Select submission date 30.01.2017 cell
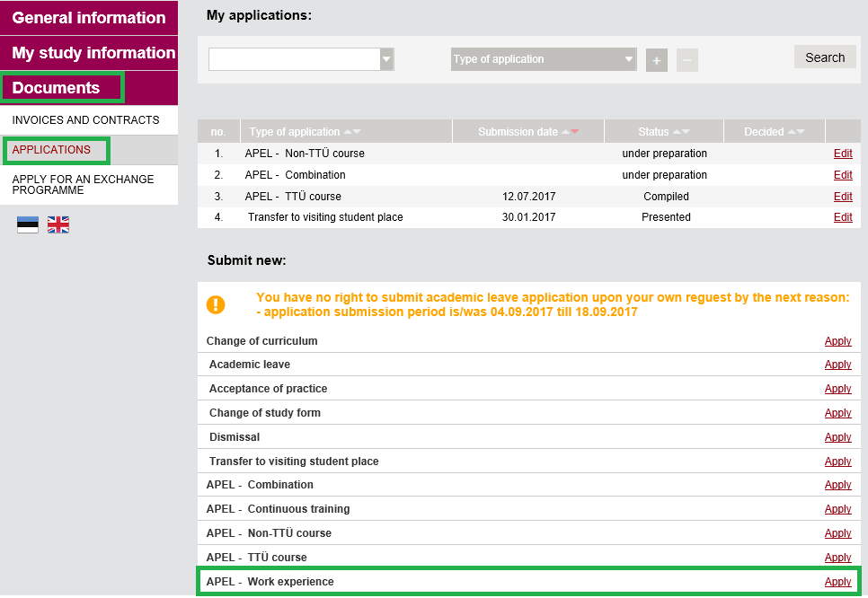The height and width of the screenshot is (598, 868). coord(528,217)
